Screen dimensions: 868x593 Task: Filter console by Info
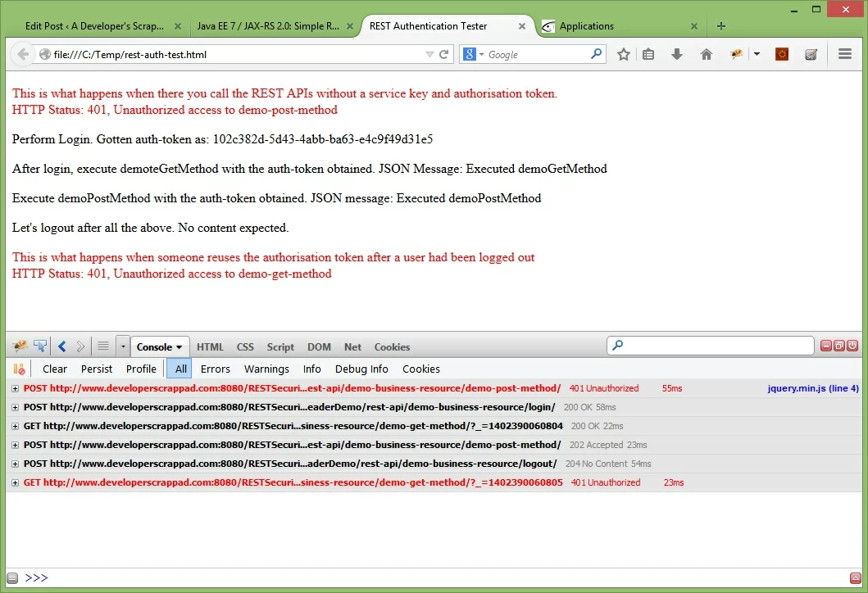click(311, 369)
